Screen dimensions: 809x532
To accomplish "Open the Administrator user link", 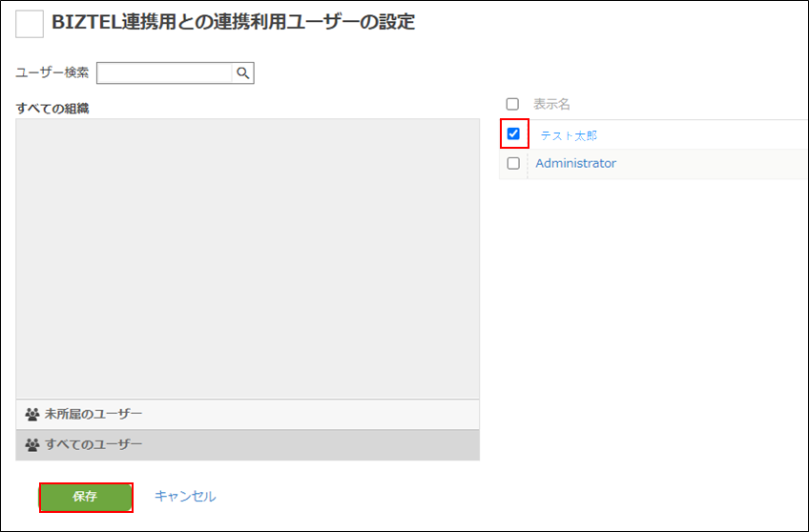I will coord(576,163).
